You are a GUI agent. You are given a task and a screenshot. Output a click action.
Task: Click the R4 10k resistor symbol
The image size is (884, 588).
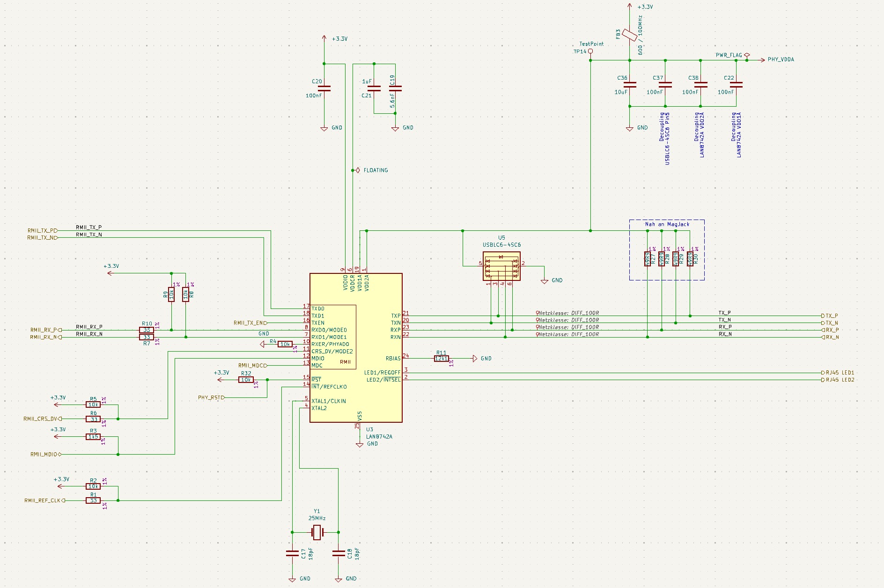pyautogui.click(x=285, y=344)
